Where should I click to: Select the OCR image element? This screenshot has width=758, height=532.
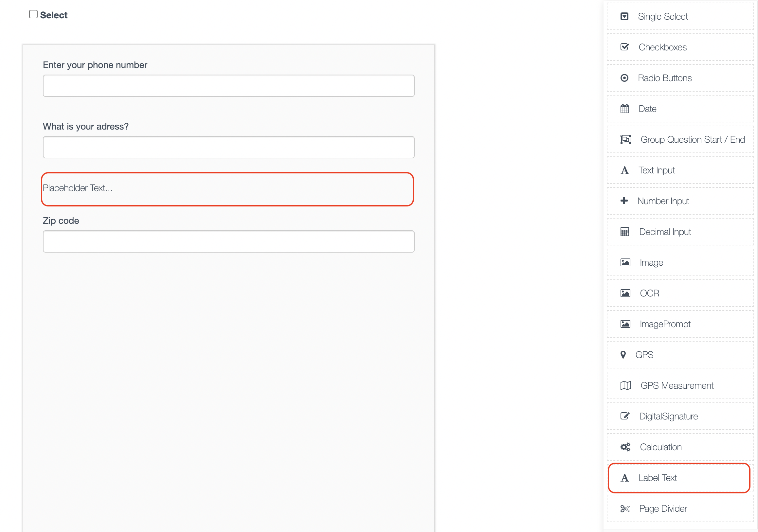coord(649,293)
